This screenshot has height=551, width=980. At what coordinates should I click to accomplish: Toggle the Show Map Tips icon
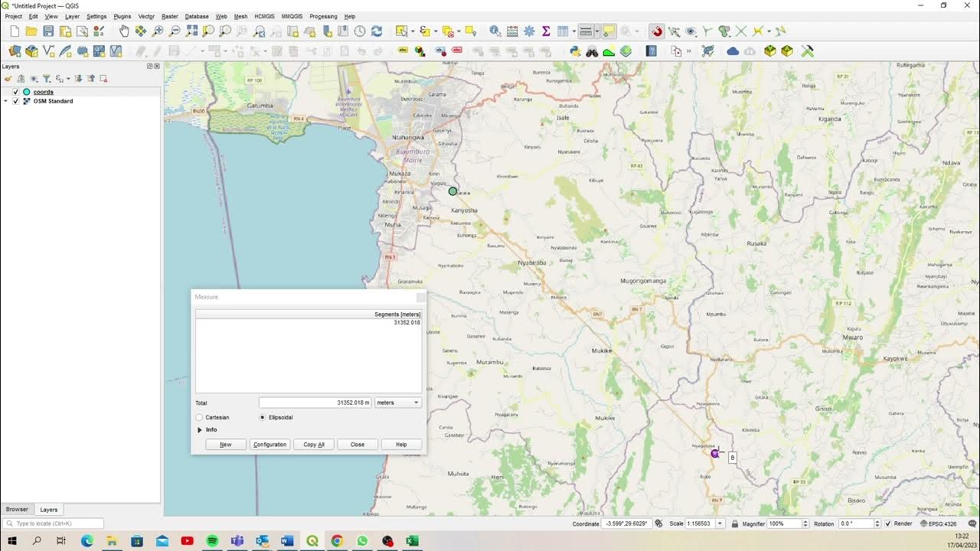[608, 31]
